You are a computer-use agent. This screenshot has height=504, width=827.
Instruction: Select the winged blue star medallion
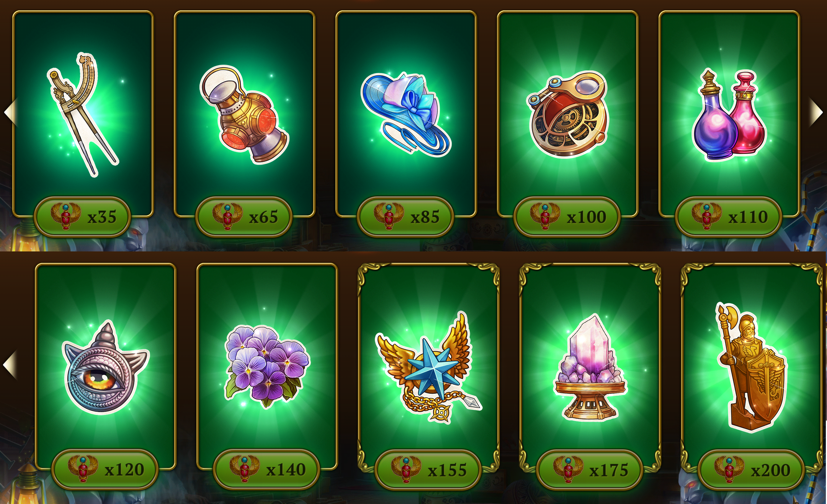[x=429, y=367]
